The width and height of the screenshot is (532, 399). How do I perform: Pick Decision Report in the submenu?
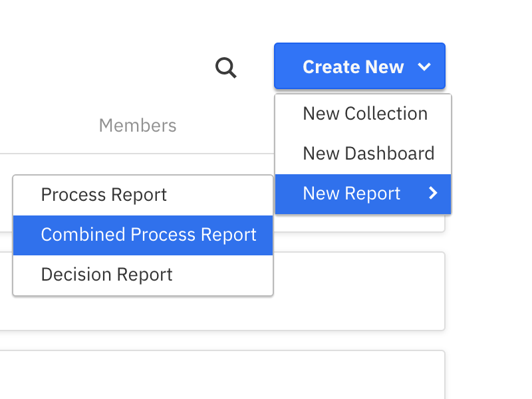(106, 275)
